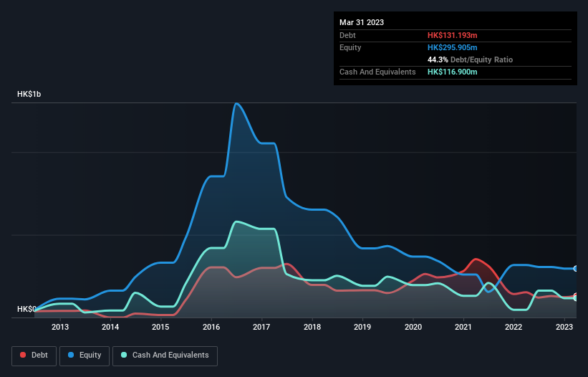Image resolution: width=588 pixels, height=377 pixels.
Task: Toggle Cash And Equivalents legend button
Action: click(x=165, y=355)
